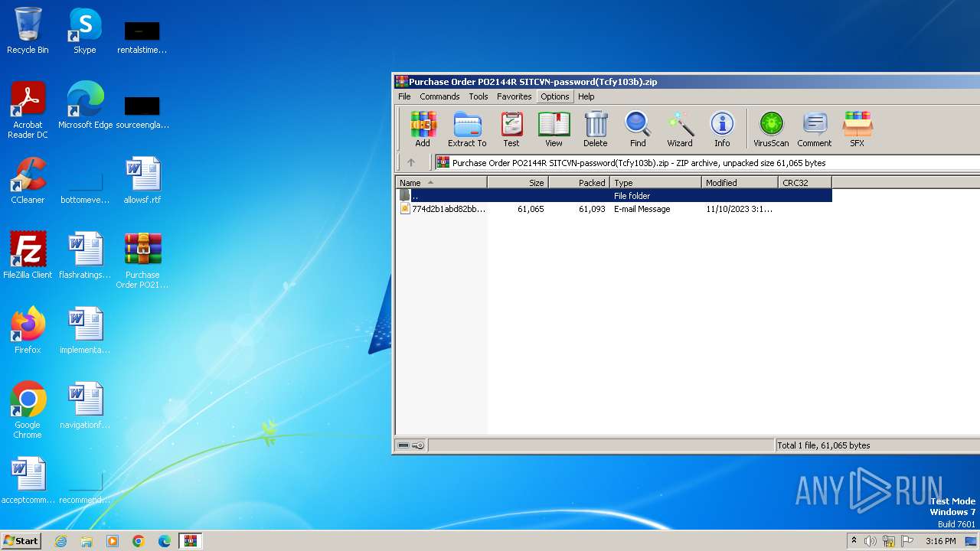
Task: Sort by the Size column header
Action: tap(518, 182)
